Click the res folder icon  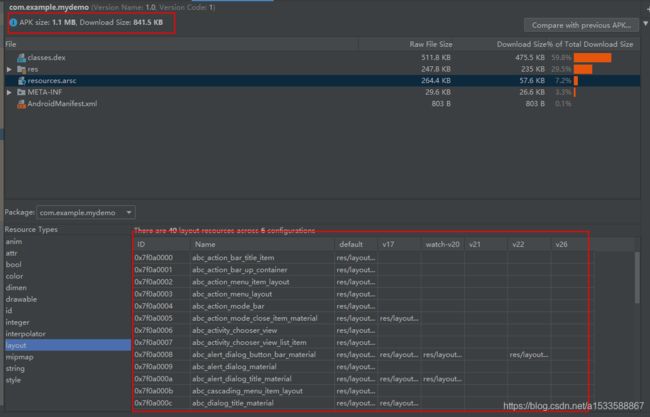coord(21,69)
